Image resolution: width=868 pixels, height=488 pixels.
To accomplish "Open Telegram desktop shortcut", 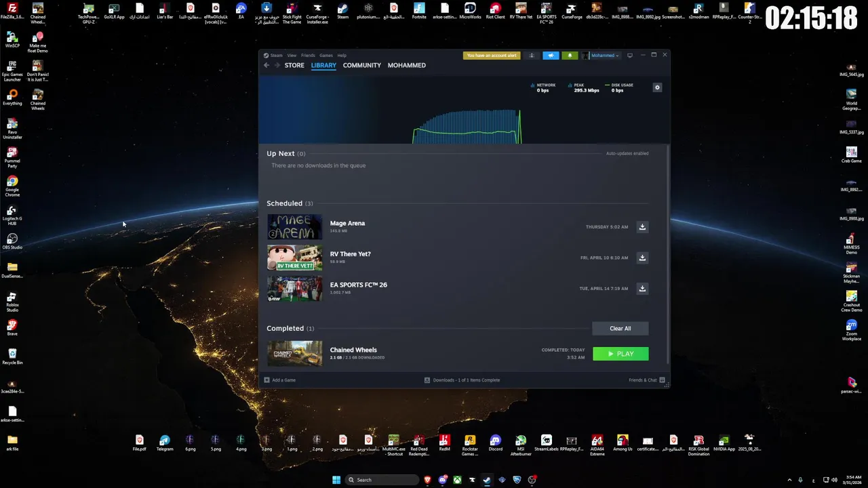I will (x=165, y=444).
